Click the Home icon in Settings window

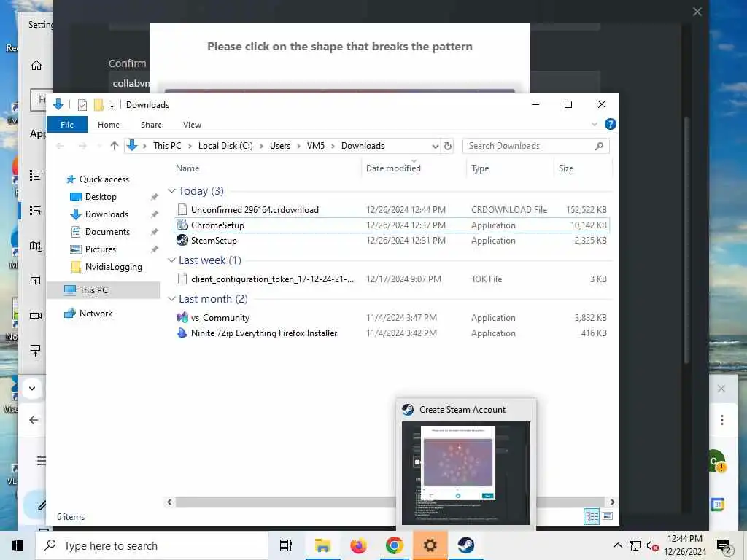36,65
